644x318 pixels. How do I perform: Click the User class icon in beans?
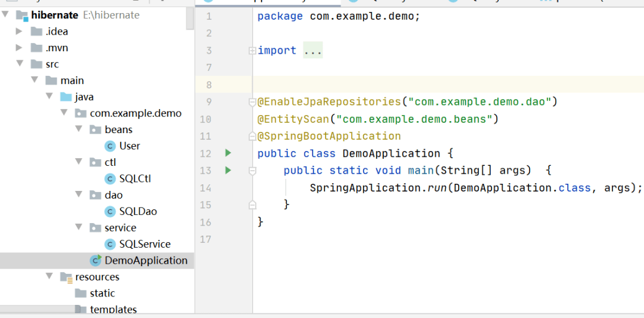pos(110,146)
